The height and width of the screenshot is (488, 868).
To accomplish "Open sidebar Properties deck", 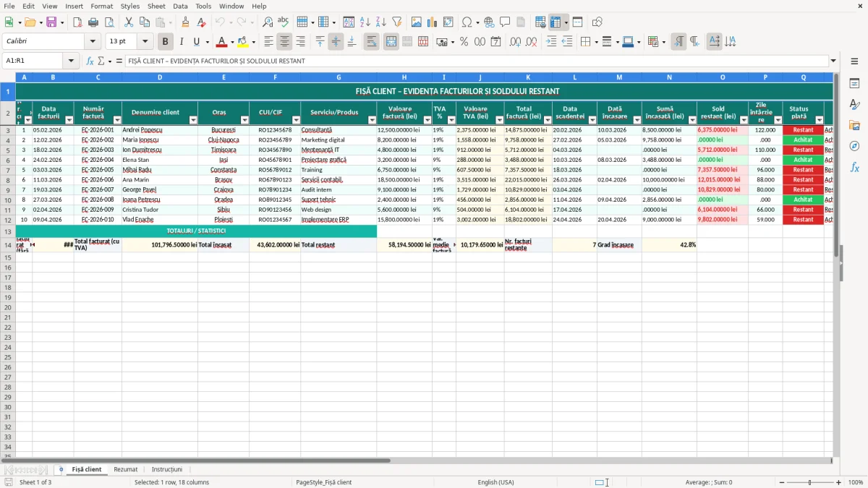I will (x=854, y=84).
